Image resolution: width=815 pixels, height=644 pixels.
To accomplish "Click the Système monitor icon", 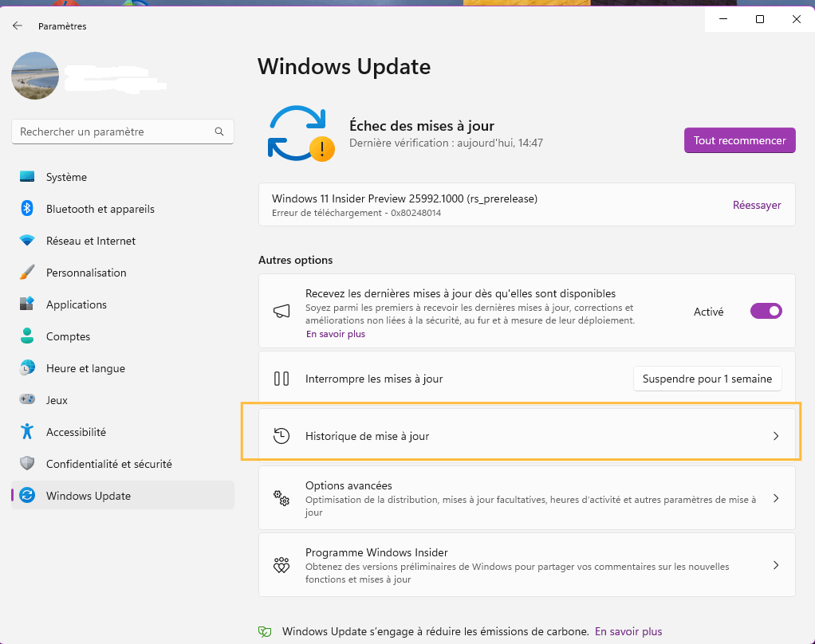I will (27, 177).
